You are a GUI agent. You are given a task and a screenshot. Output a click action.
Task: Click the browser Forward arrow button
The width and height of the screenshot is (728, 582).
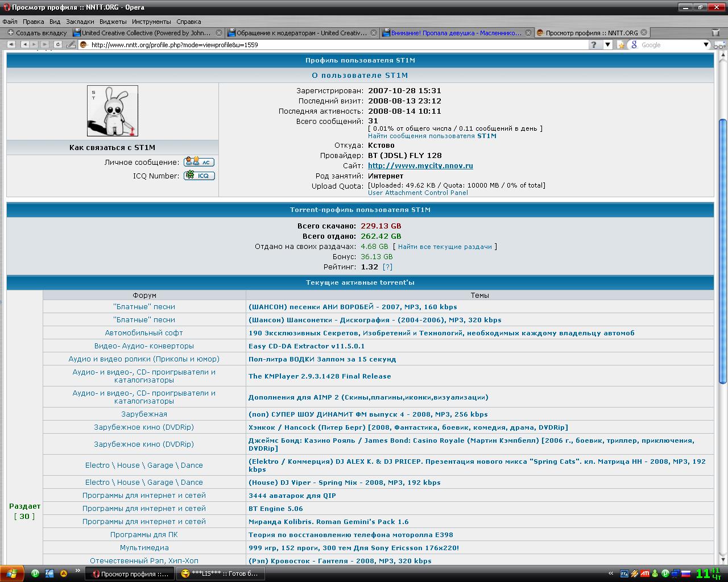(x=34, y=44)
